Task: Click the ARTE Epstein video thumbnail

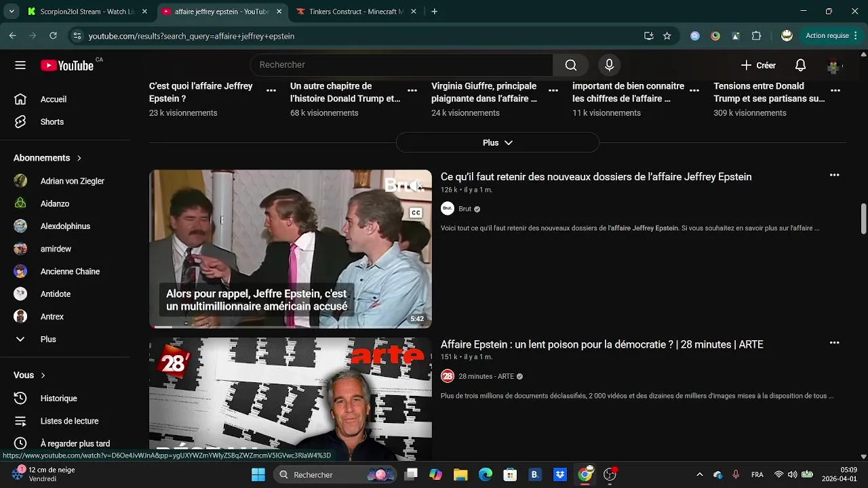Action: tap(290, 399)
